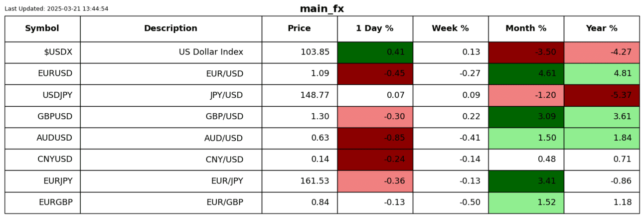Select the dark red -5.37 cell

tap(602, 95)
